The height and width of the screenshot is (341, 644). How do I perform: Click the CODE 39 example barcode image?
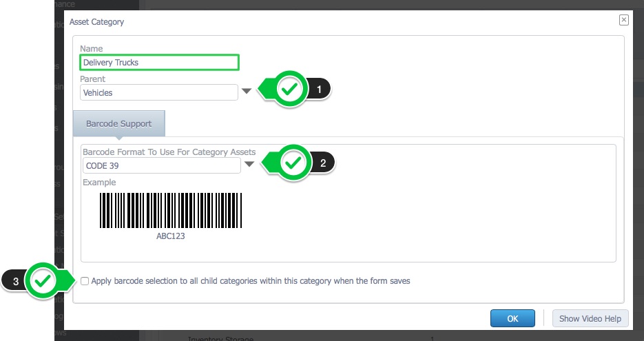coord(171,210)
